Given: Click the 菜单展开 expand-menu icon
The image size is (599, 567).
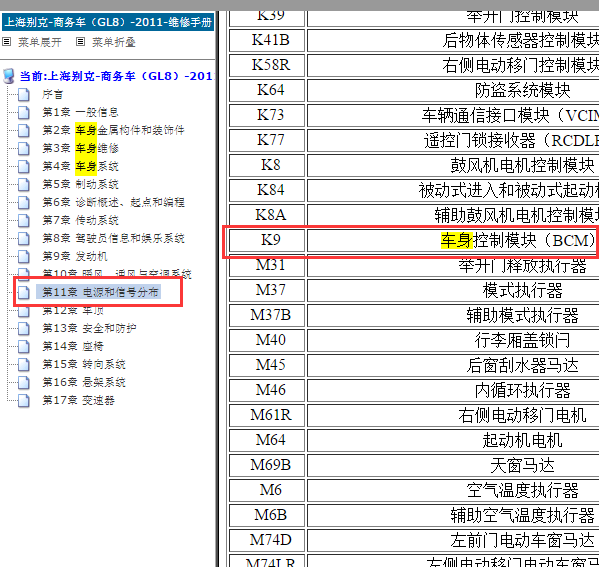Looking at the screenshot, I should click(6, 42).
